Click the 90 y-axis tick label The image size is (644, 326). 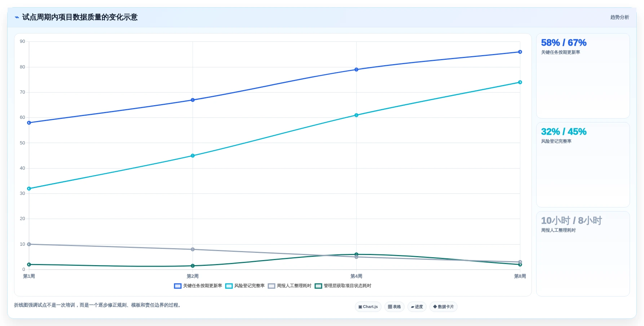point(22,42)
